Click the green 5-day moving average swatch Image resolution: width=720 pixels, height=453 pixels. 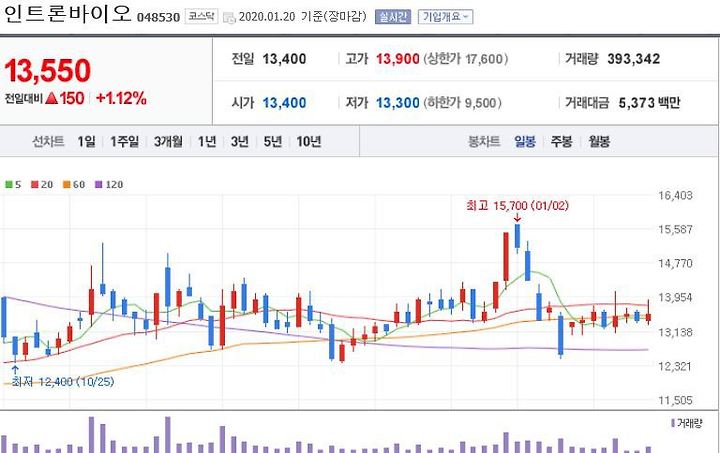tap(9, 185)
